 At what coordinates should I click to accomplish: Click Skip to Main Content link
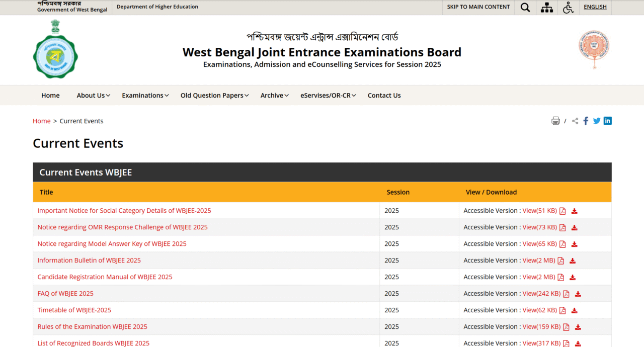point(478,7)
